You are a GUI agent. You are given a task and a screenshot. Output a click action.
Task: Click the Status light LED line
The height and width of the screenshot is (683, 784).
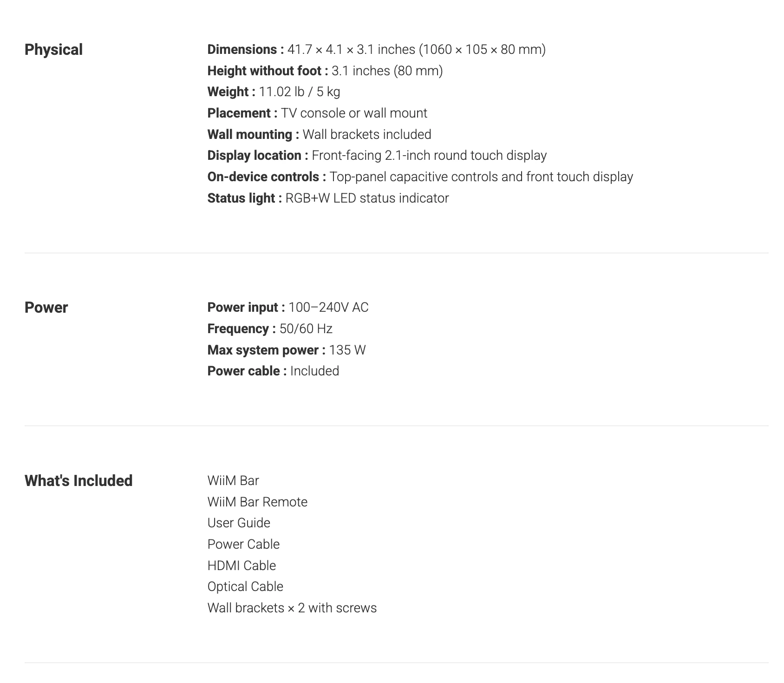point(328,198)
